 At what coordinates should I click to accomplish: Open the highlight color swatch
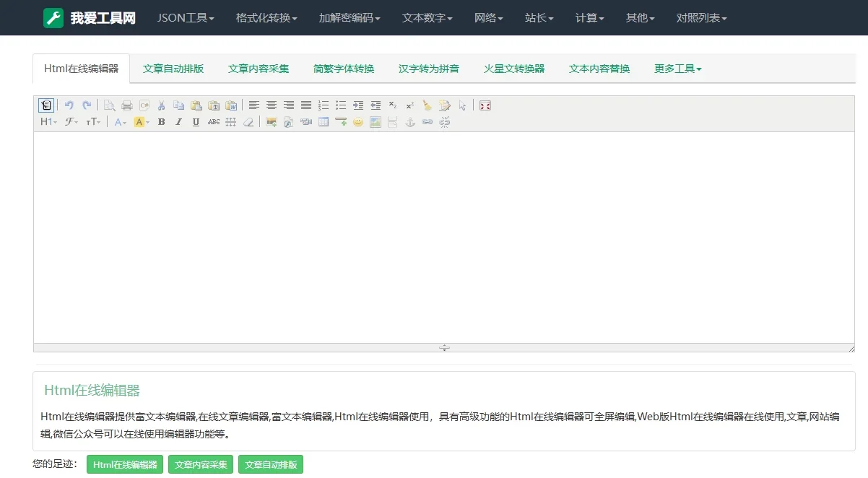[x=139, y=122]
